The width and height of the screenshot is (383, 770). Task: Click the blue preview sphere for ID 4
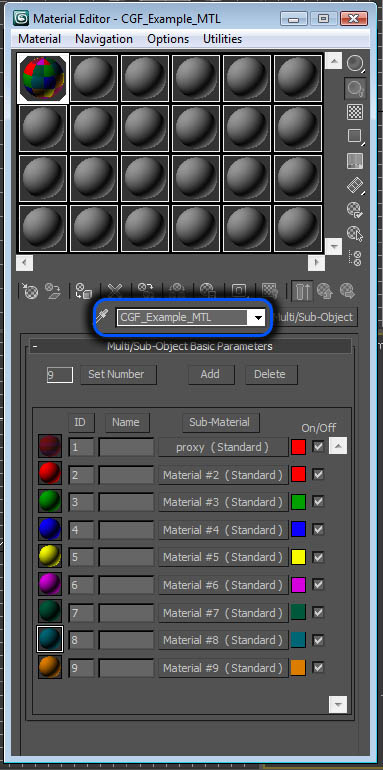point(50,529)
